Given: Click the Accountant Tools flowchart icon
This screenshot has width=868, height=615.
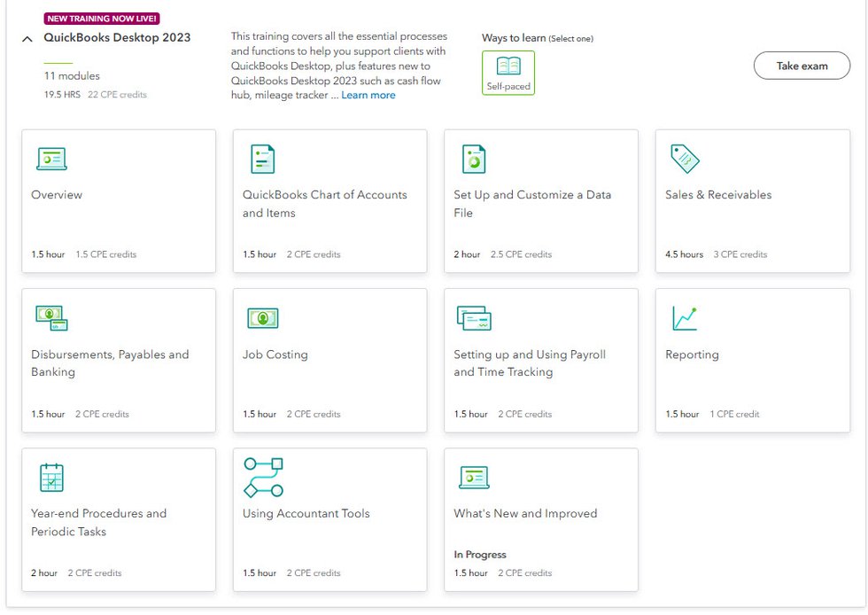Looking at the screenshot, I should (x=263, y=478).
